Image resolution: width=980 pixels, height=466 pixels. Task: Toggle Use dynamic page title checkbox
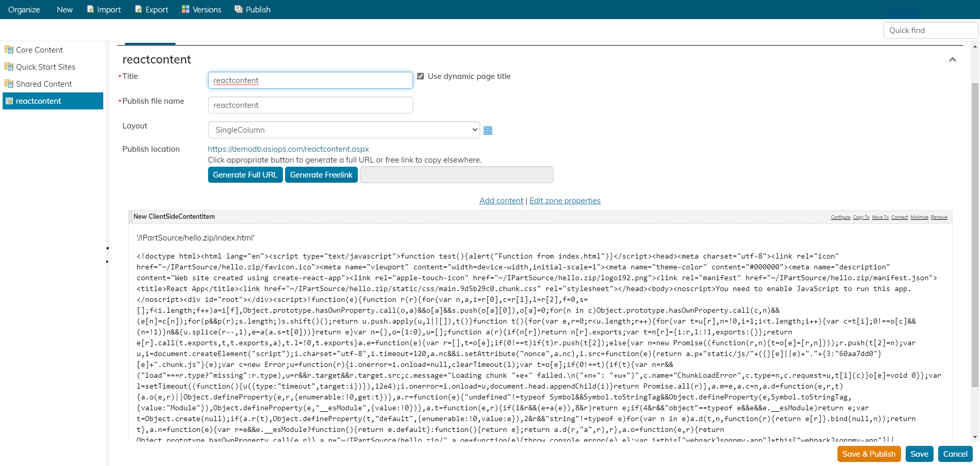(420, 76)
